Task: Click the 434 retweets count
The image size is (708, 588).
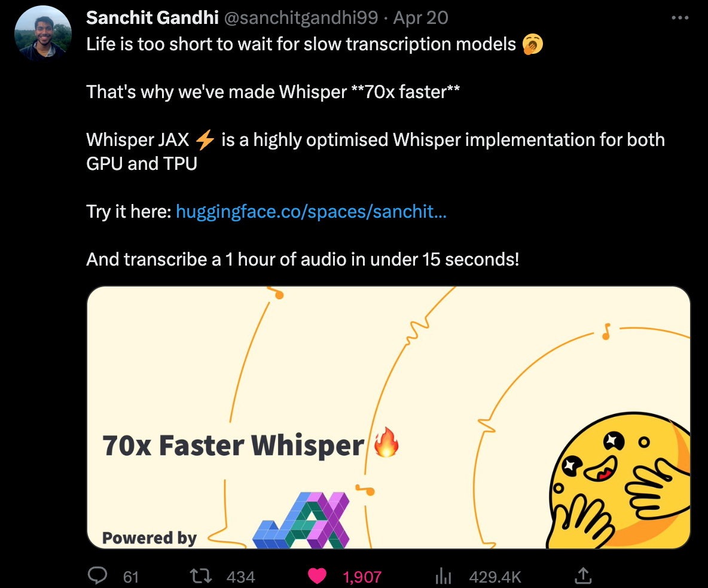Action: coord(240,577)
